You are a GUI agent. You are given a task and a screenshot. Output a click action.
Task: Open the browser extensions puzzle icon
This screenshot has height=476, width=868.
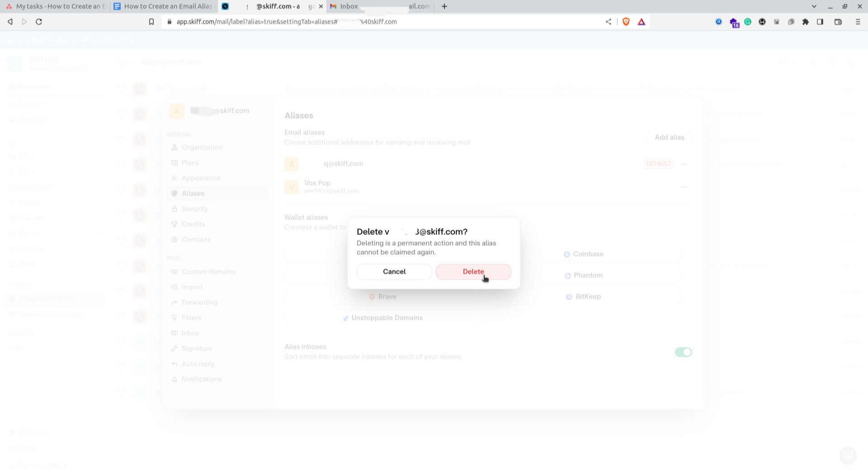tap(805, 22)
